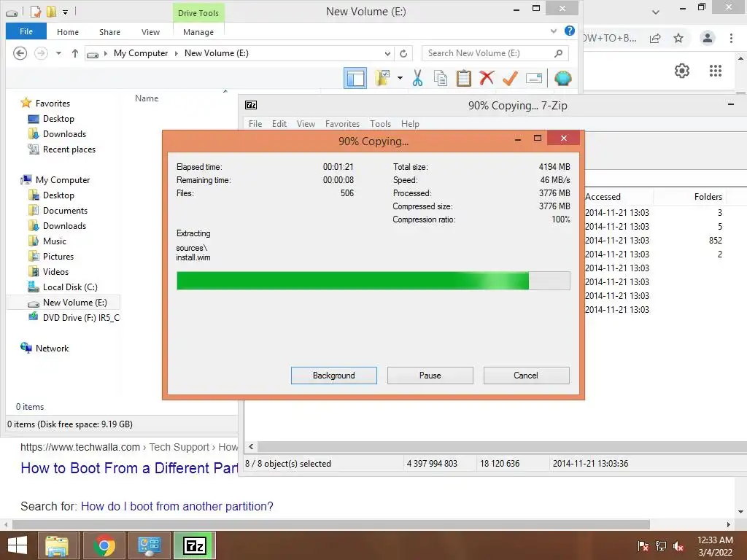Click the new folder icon in title bar
This screenshot has width=747, height=560.
click(51, 12)
